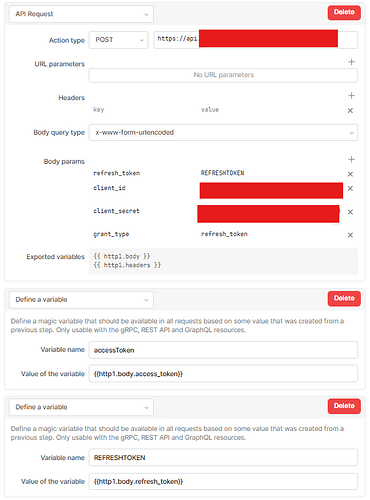Delete the accessToken variable step
370x500 pixels.
344,299
